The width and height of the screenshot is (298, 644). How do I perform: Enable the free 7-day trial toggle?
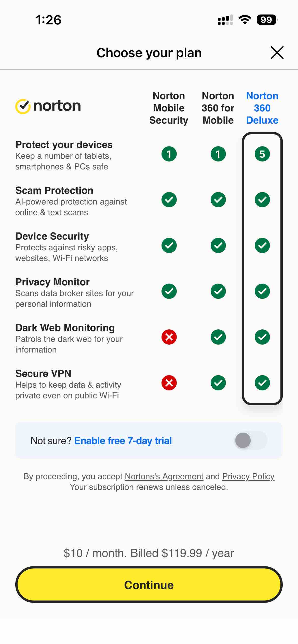250,441
